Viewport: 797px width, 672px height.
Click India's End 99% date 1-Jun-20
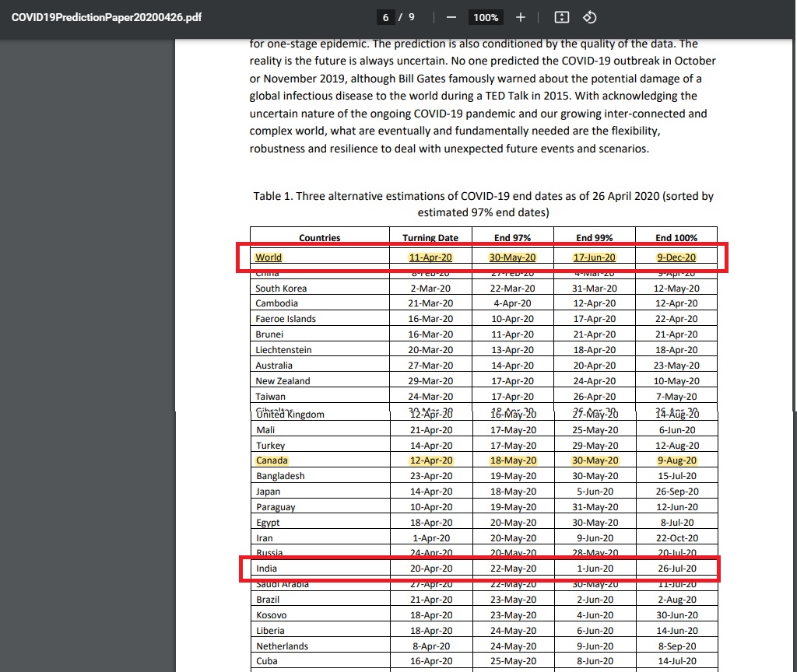(x=595, y=569)
